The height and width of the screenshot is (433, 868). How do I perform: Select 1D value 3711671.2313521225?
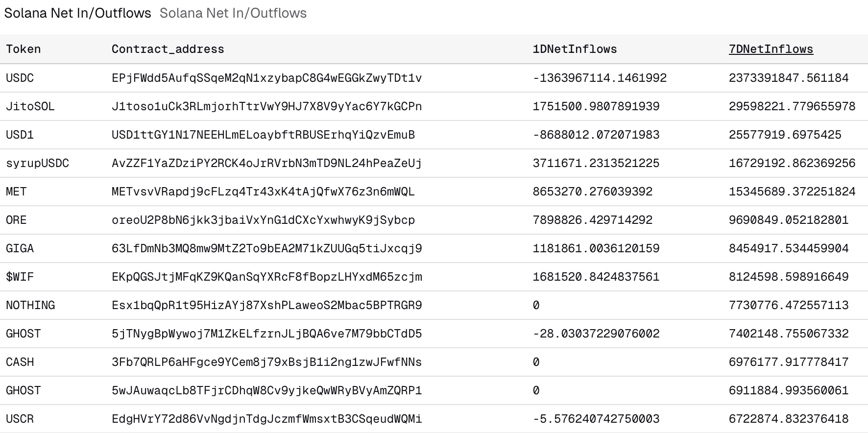tap(596, 163)
